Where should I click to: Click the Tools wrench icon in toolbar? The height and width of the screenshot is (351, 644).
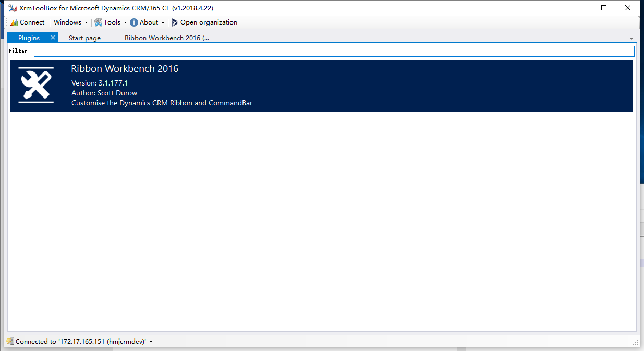click(x=98, y=22)
